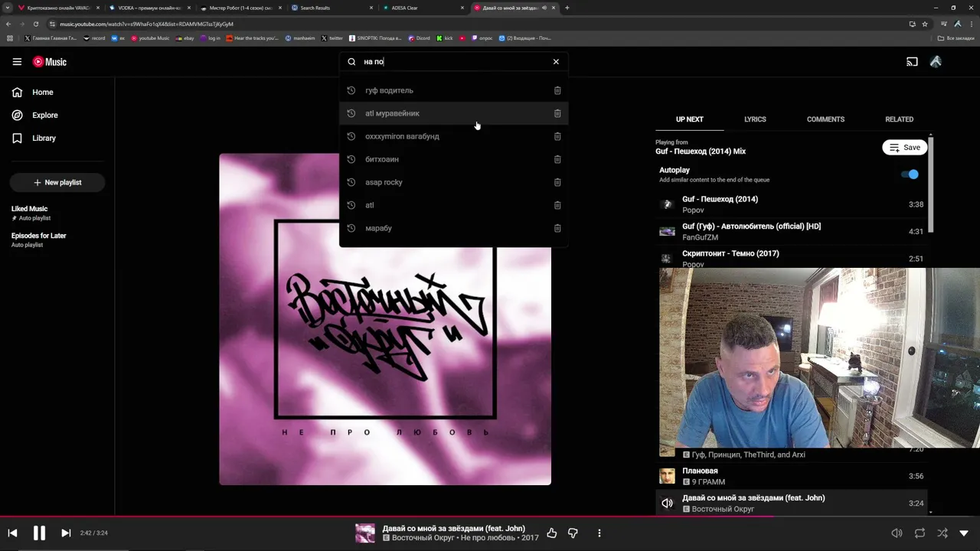Select the 'oxxxymiron вагабунд' suggestion
The height and width of the screenshot is (551, 980).
[454, 136]
